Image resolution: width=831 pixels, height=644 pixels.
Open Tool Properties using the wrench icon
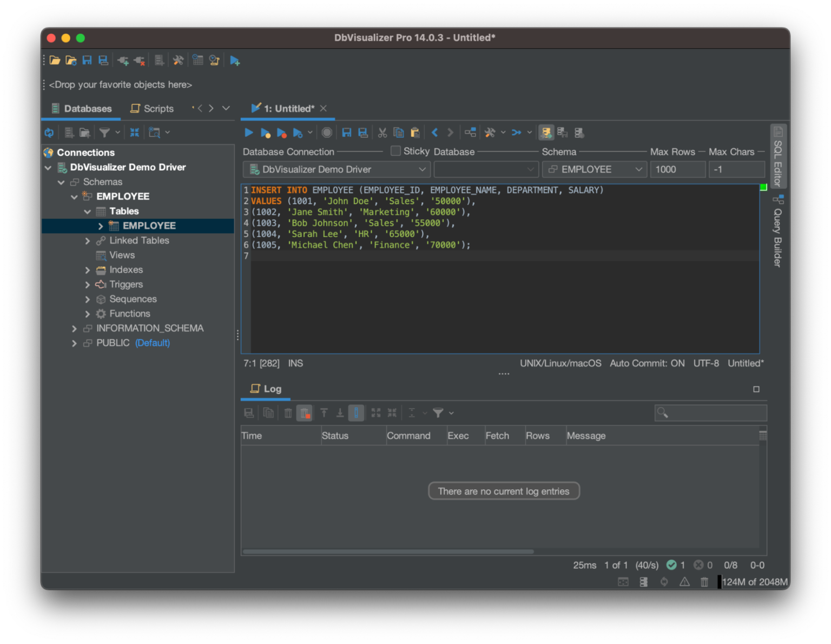click(x=179, y=60)
